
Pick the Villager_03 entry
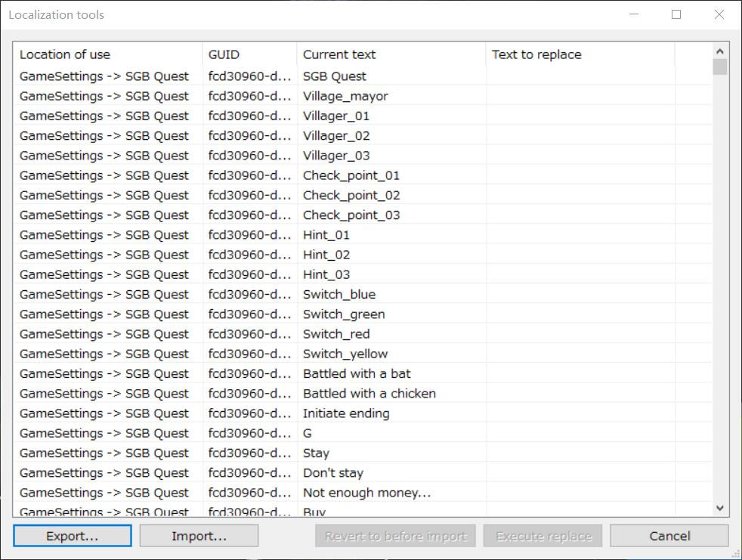click(363, 156)
